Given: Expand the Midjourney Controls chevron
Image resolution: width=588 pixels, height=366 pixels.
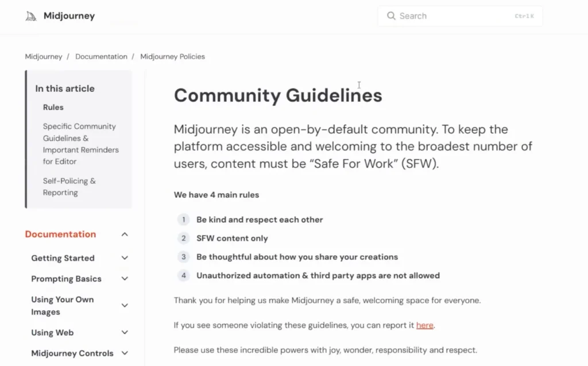Looking at the screenshot, I should tap(125, 353).
